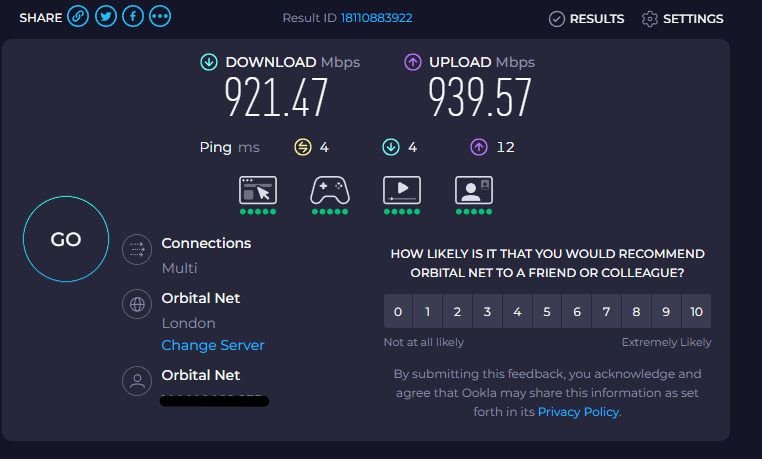This screenshot has width=762, height=459.
Task: Rate recommendation as 6
Action: pos(577,311)
